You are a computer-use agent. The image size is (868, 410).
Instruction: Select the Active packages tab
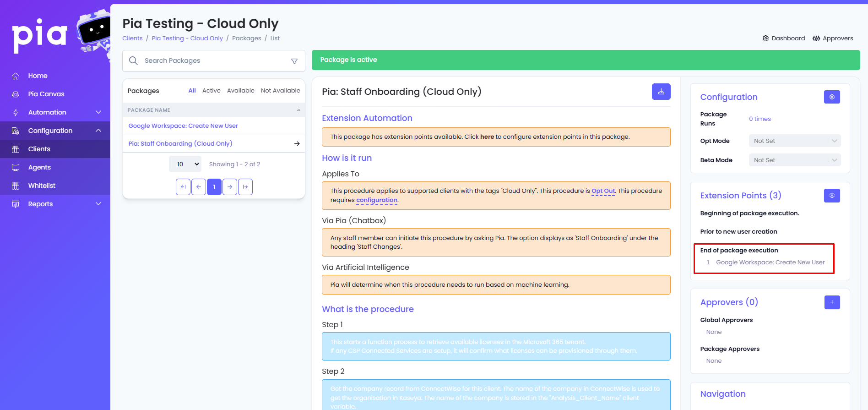click(212, 91)
